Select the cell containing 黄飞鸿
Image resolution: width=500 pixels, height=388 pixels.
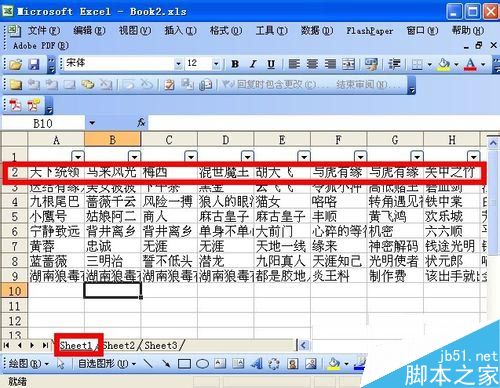point(395,217)
